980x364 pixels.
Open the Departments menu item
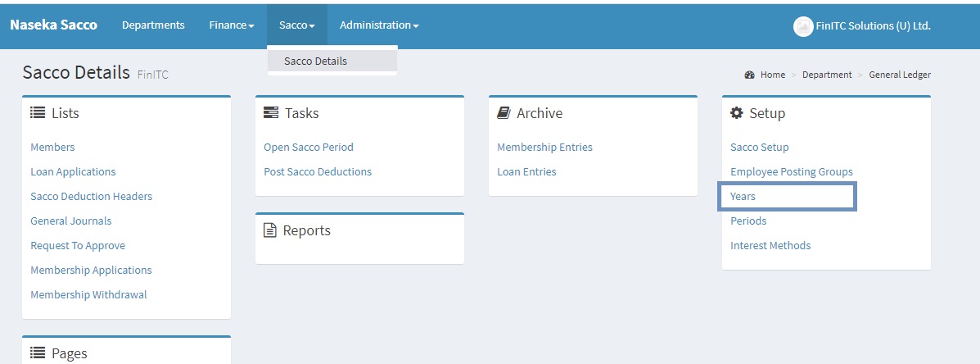[153, 25]
